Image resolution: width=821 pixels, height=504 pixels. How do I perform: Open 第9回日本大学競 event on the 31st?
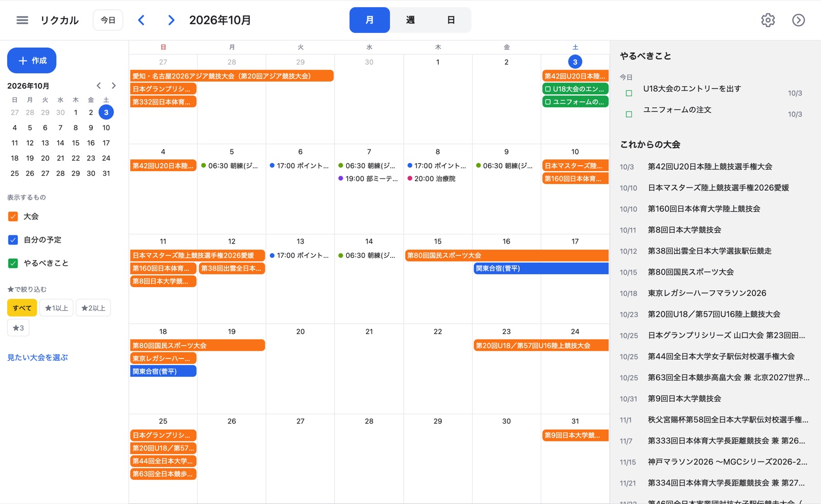click(x=575, y=435)
